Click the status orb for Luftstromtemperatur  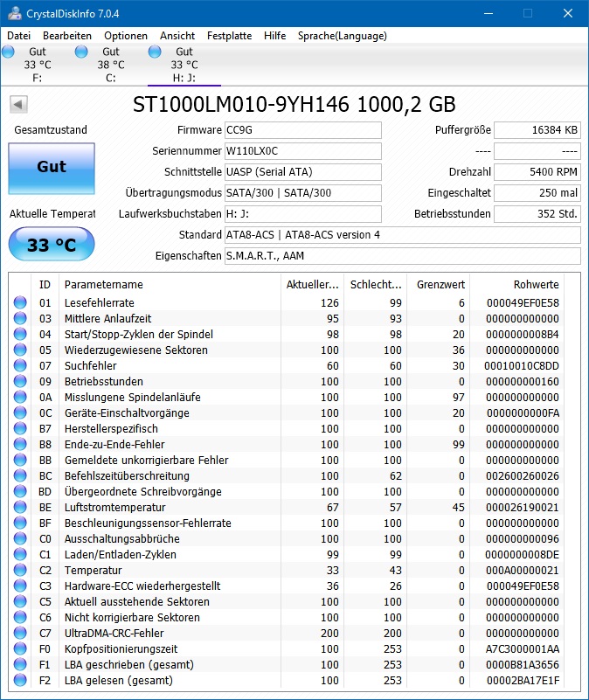20,507
